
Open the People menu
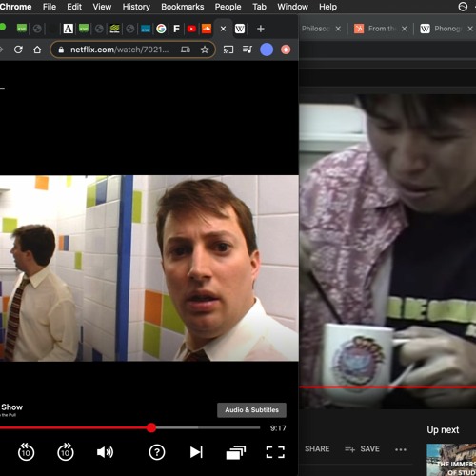click(x=228, y=7)
